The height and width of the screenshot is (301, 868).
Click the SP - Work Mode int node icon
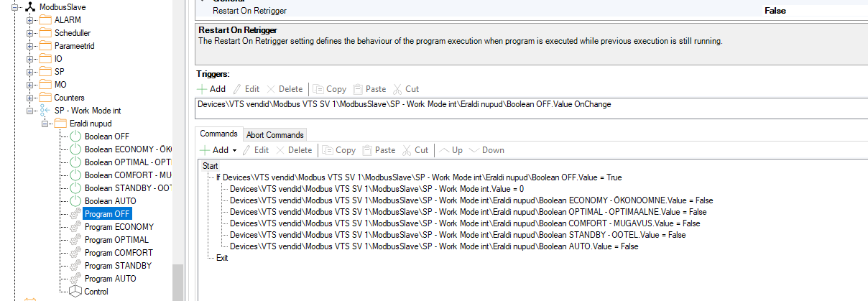(45, 111)
